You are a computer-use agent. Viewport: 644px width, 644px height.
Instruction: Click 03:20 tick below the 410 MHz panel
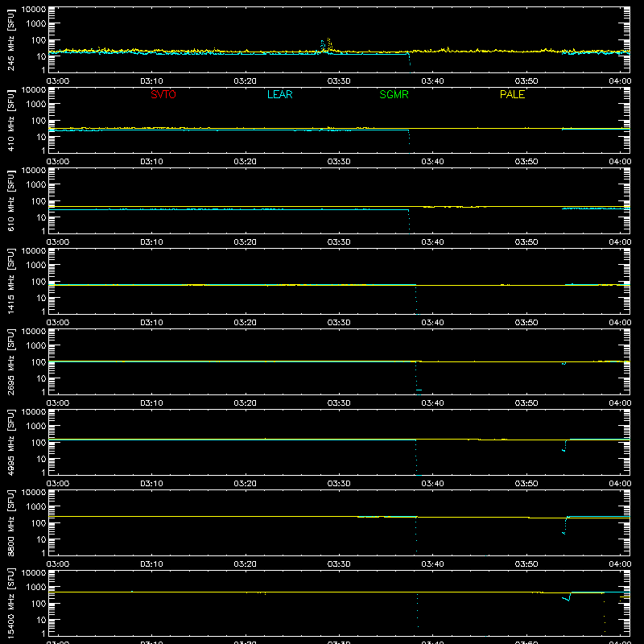tap(246, 162)
